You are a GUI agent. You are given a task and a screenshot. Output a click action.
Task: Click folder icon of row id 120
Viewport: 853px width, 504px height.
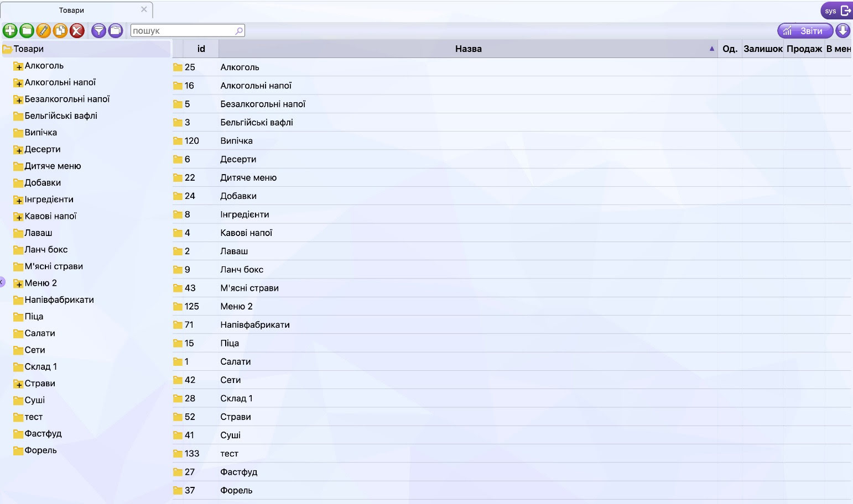178,141
